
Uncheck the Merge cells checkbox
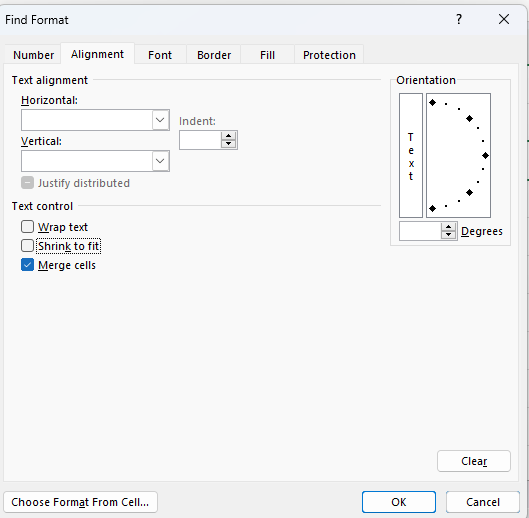27,265
